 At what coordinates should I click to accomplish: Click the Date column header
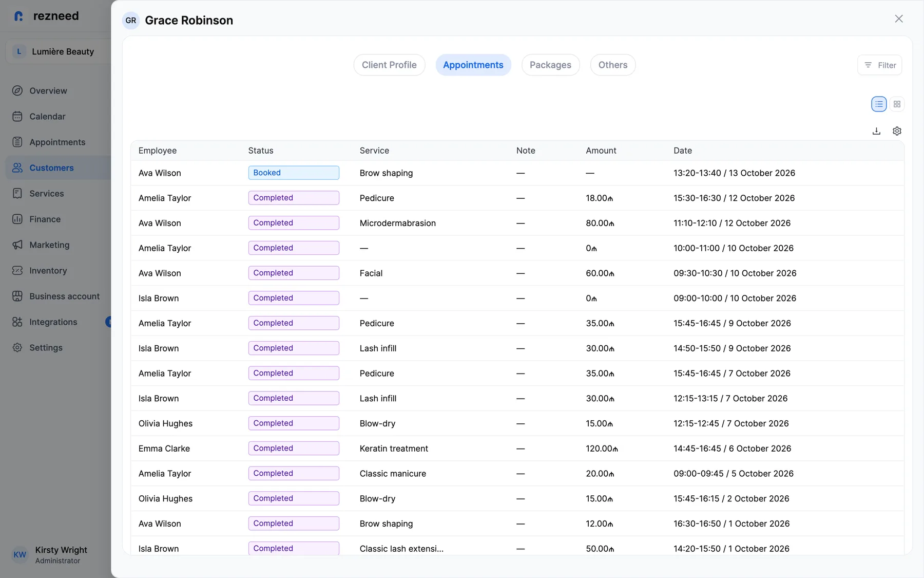(x=683, y=151)
